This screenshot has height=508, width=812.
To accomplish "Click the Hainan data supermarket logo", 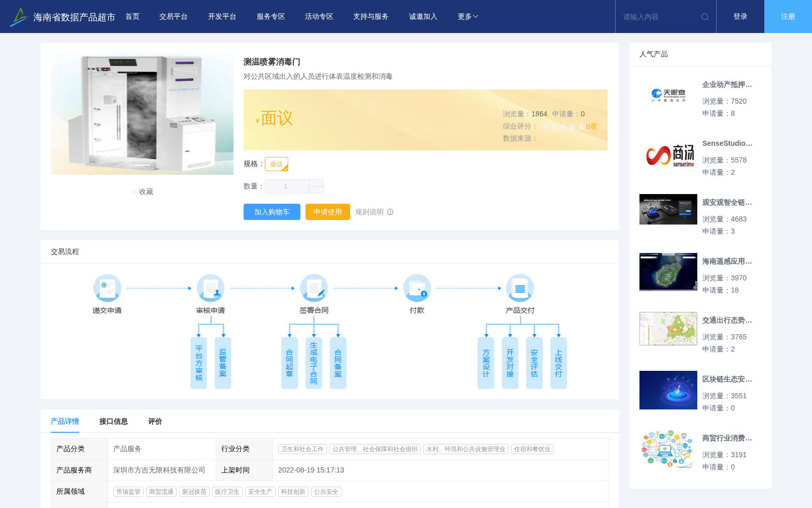I will click(19, 17).
